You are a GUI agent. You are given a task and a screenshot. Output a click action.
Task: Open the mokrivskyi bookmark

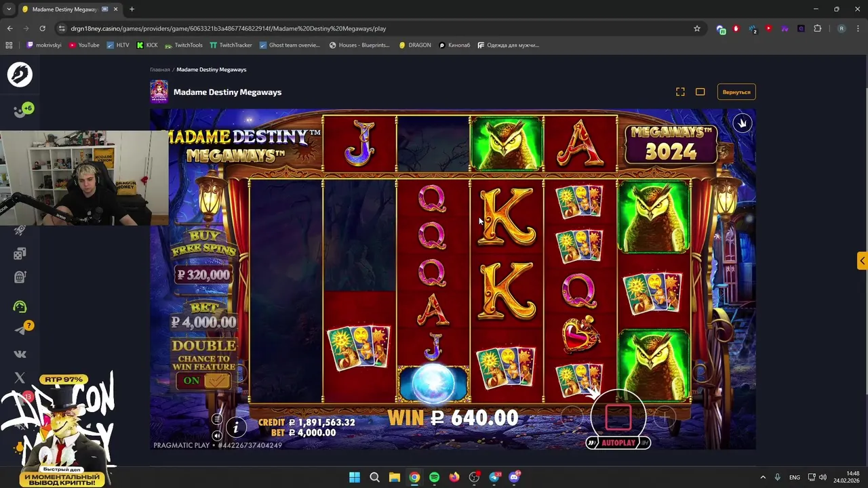pyautogui.click(x=43, y=45)
